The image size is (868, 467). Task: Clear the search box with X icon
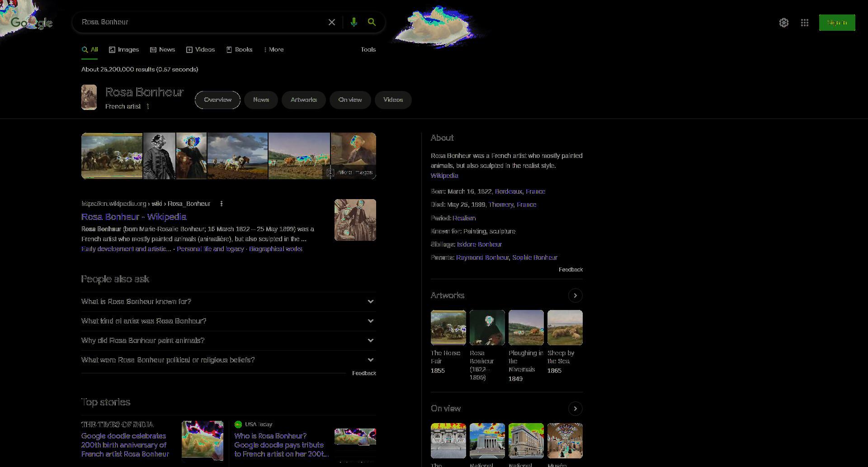pos(332,22)
